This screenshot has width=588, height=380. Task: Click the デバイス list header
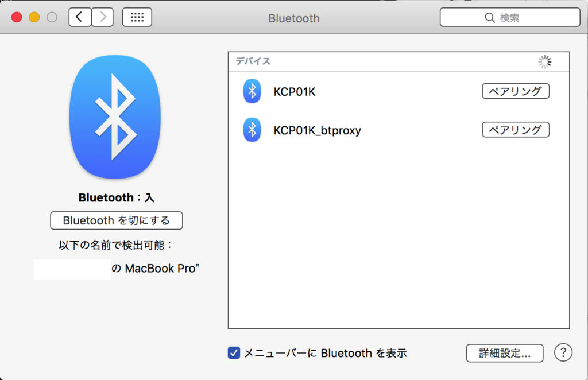point(399,61)
